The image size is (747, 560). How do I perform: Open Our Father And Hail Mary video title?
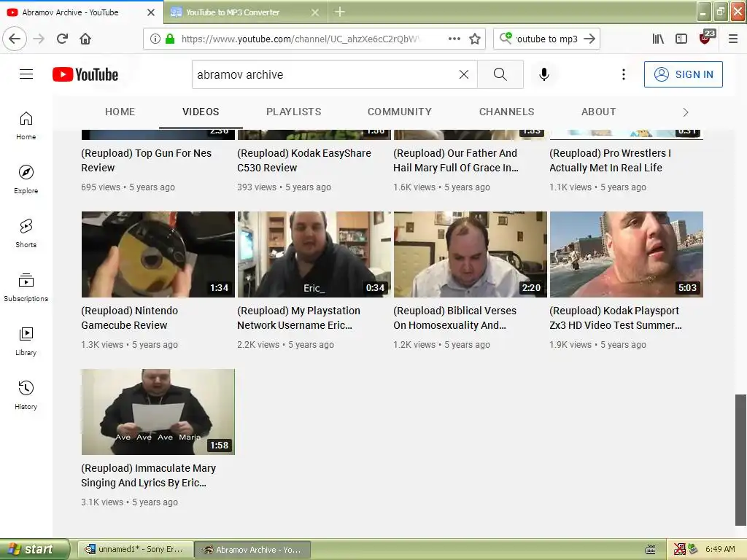456,160
